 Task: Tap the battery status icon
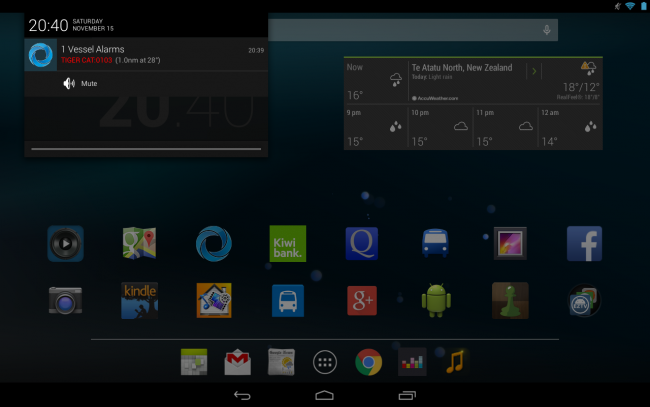644,6
